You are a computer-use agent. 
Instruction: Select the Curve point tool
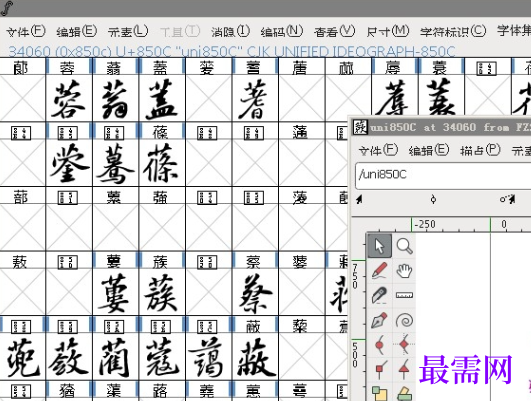[x=380, y=345]
